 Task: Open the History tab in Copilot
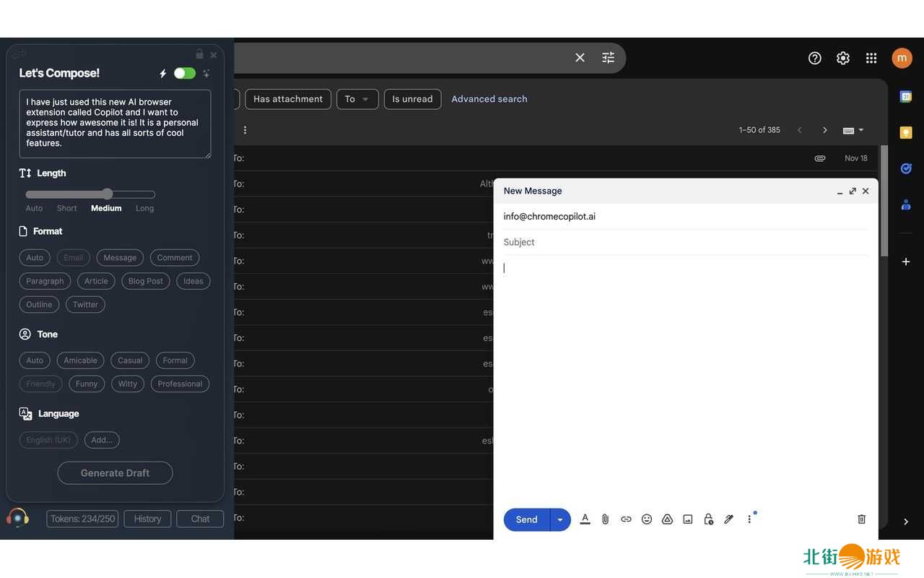[147, 519]
